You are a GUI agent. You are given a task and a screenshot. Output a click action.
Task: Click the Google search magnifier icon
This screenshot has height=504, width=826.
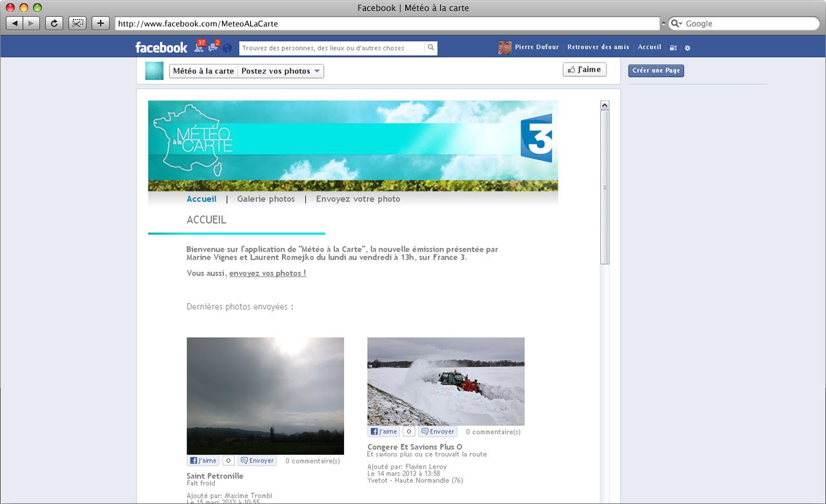[676, 23]
